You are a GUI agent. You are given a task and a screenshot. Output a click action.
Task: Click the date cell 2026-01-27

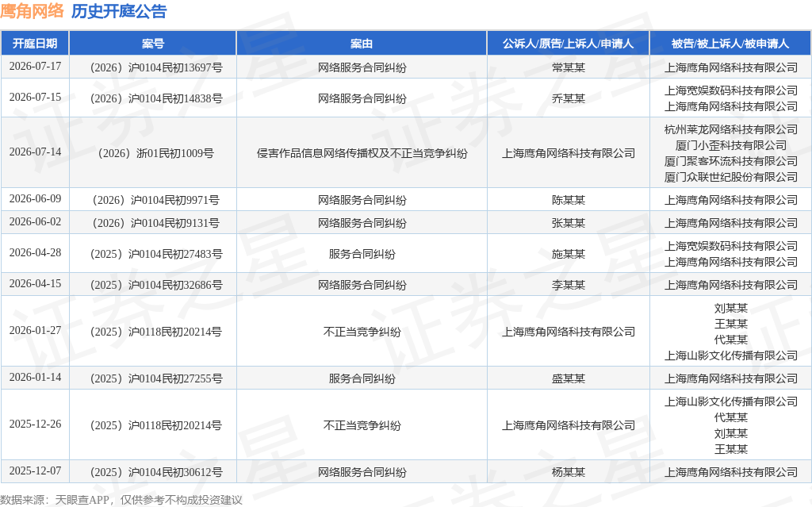pos(35,331)
